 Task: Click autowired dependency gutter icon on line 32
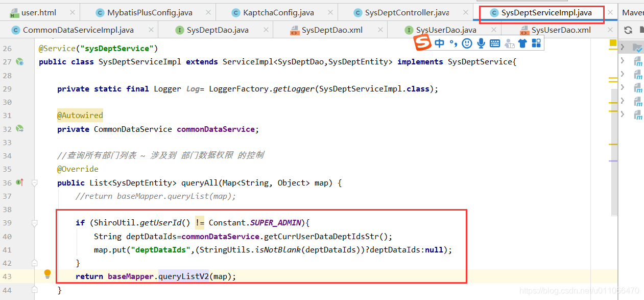pyautogui.click(x=19, y=129)
